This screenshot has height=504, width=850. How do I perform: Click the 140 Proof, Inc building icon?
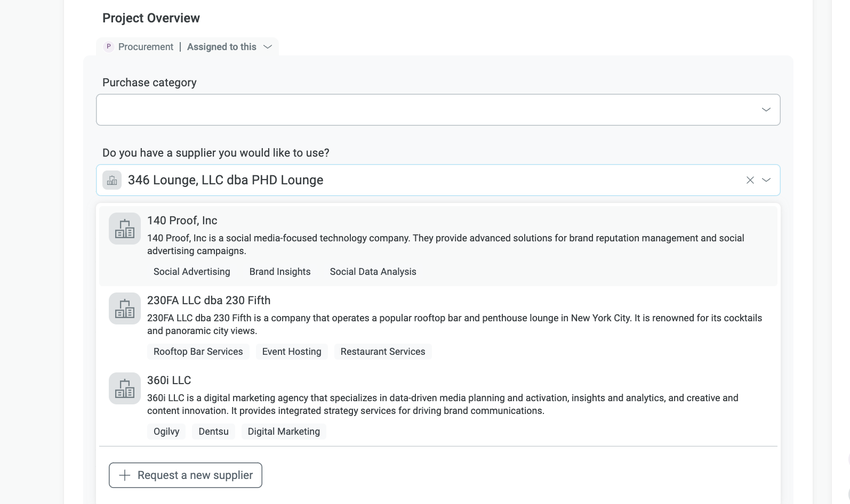125,229
